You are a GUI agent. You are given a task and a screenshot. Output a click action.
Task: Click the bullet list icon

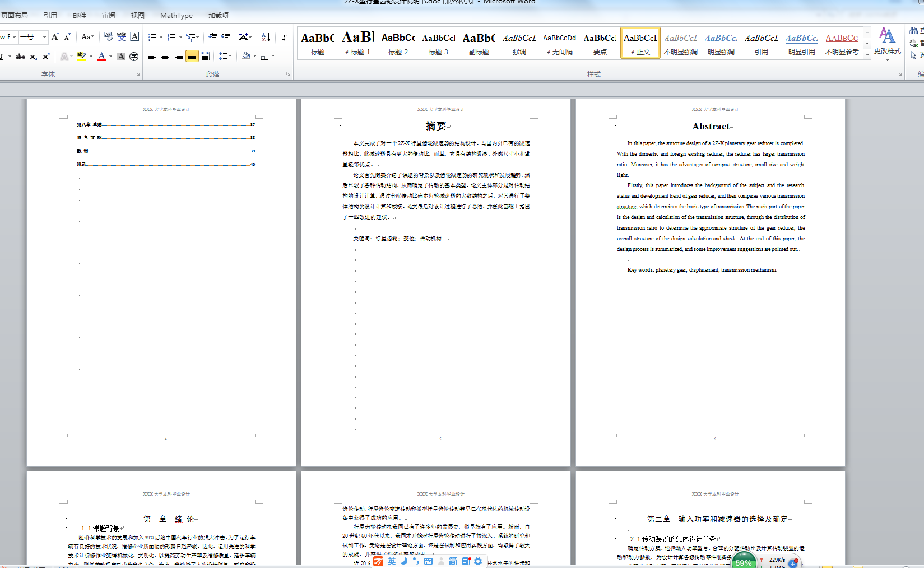(x=152, y=37)
